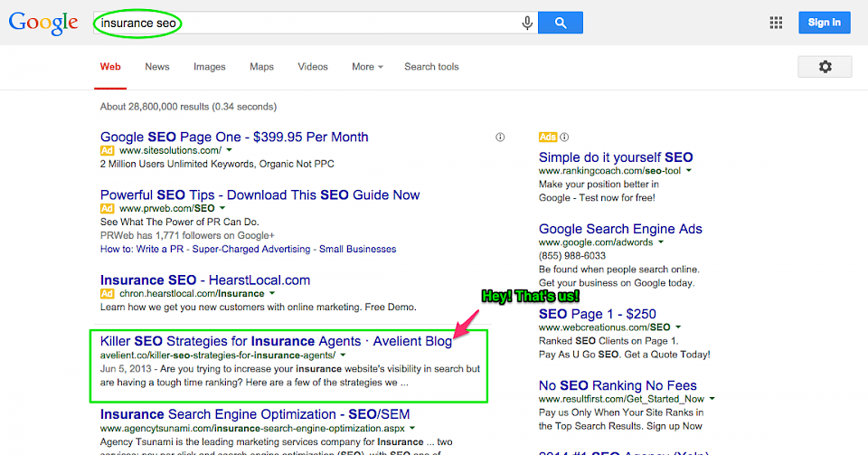Click Small Businesses sitelink
Image resolution: width=868 pixels, height=455 pixels.
click(358, 249)
